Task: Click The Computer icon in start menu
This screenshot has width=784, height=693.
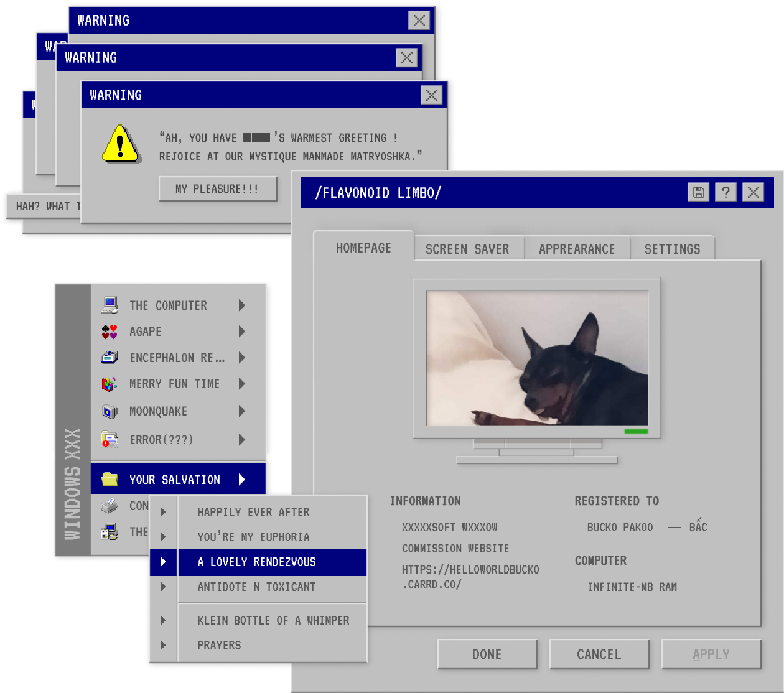Action: tap(110, 305)
